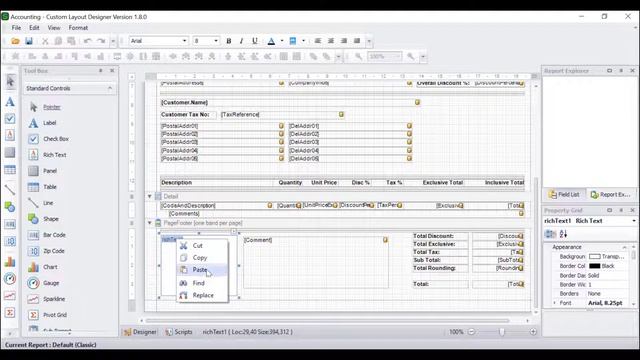Switch to the Report Explorer tab
640x360 pixels.
(611, 195)
